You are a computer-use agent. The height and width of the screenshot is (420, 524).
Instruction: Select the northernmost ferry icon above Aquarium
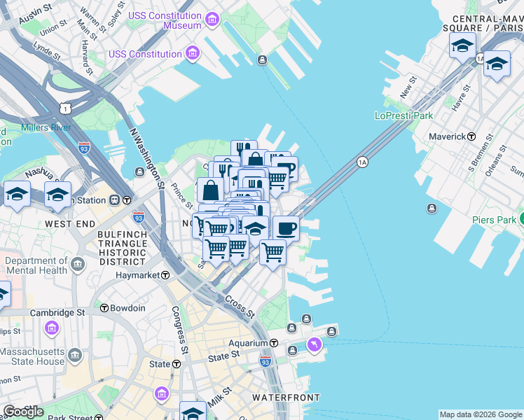point(306,318)
